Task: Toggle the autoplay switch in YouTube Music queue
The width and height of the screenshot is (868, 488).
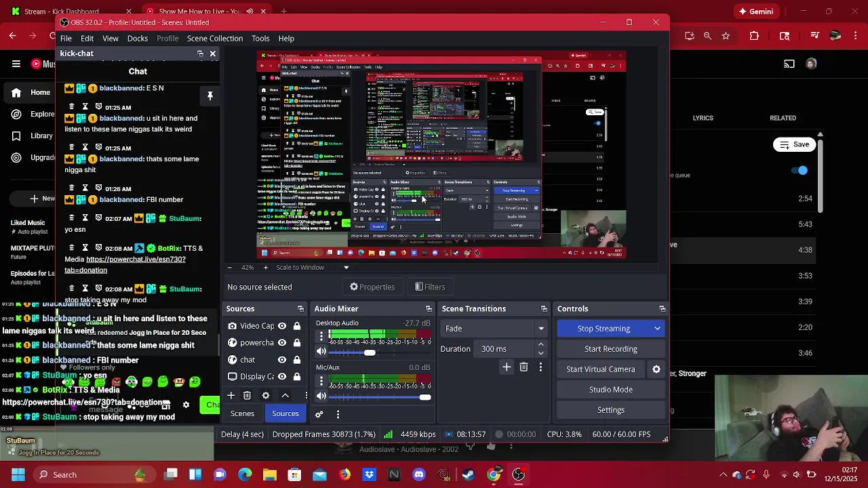Action: 800,171
